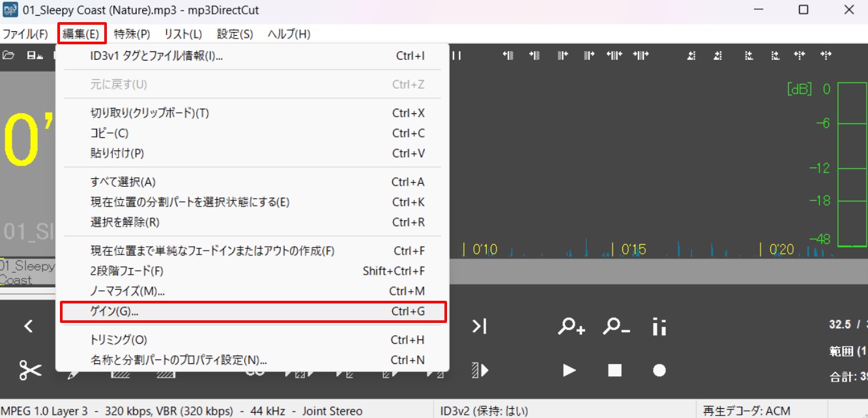Choose すべて選択(A) menu entry
The height and width of the screenshot is (418, 868).
pos(252,182)
